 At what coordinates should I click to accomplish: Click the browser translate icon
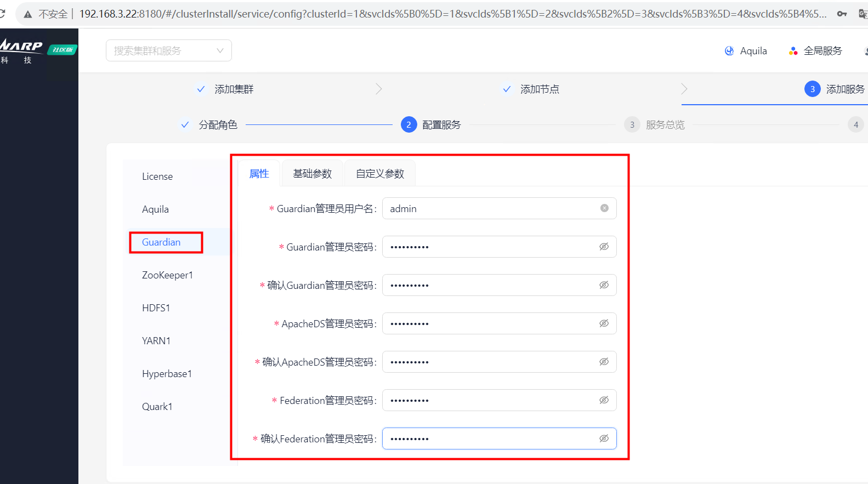click(863, 14)
